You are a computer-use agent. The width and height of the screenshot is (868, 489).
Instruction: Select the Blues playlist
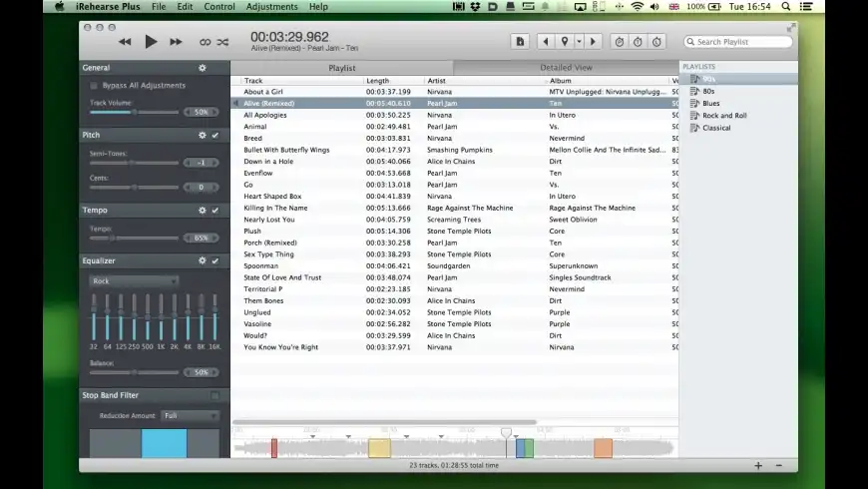pos(710,103)
